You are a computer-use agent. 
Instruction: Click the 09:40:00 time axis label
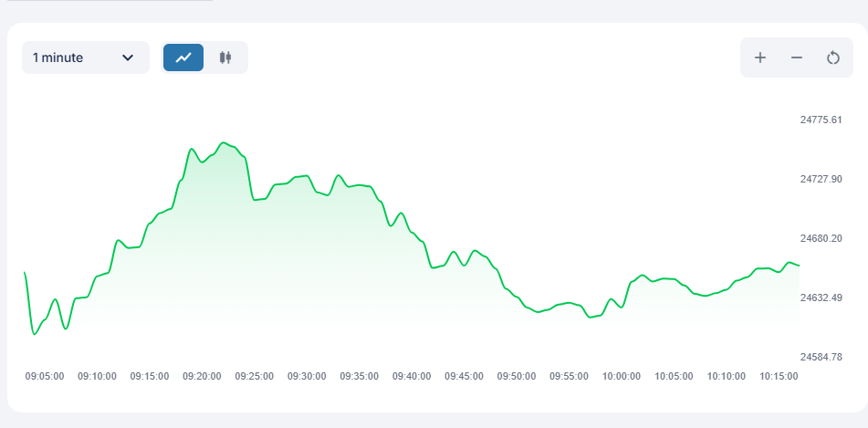coord(412,375)
